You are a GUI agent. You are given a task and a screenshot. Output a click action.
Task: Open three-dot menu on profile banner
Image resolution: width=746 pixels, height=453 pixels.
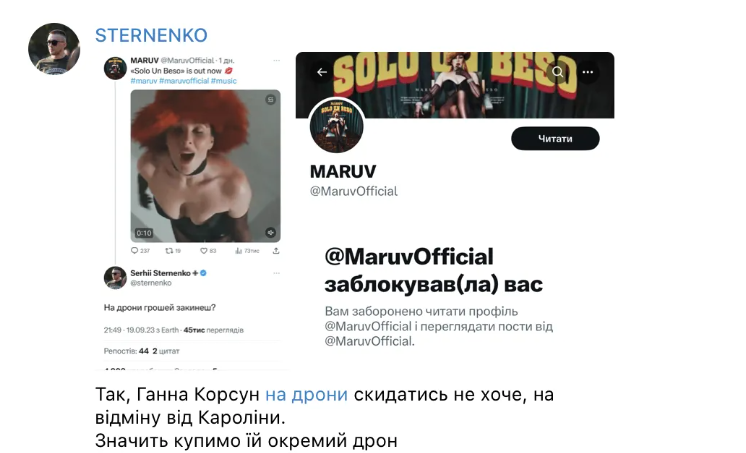tap(588, 72)
